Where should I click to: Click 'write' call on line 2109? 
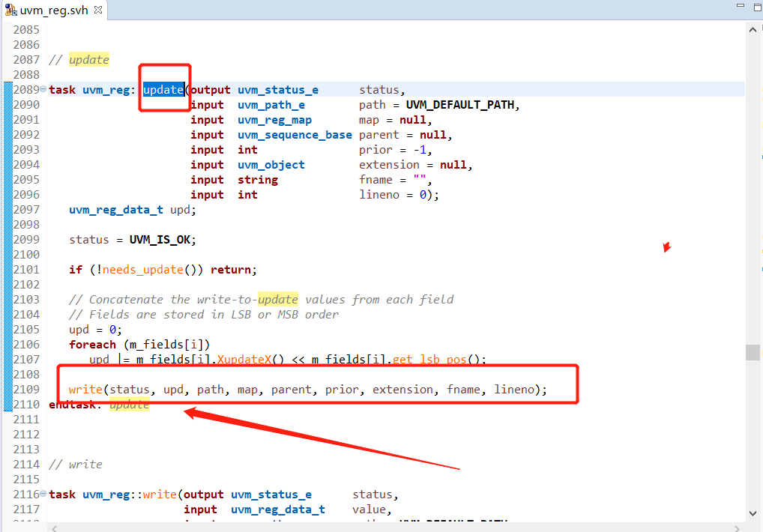(x=85, y=390)
